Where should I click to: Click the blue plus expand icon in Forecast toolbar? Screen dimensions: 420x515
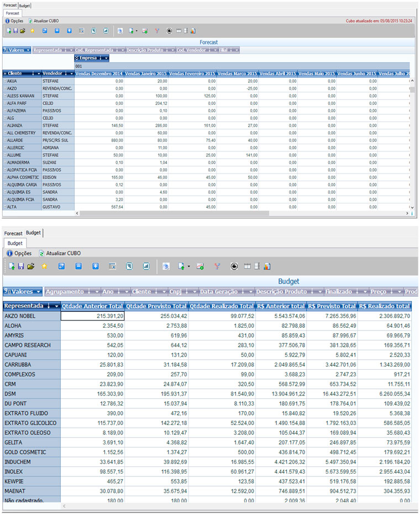69,31
